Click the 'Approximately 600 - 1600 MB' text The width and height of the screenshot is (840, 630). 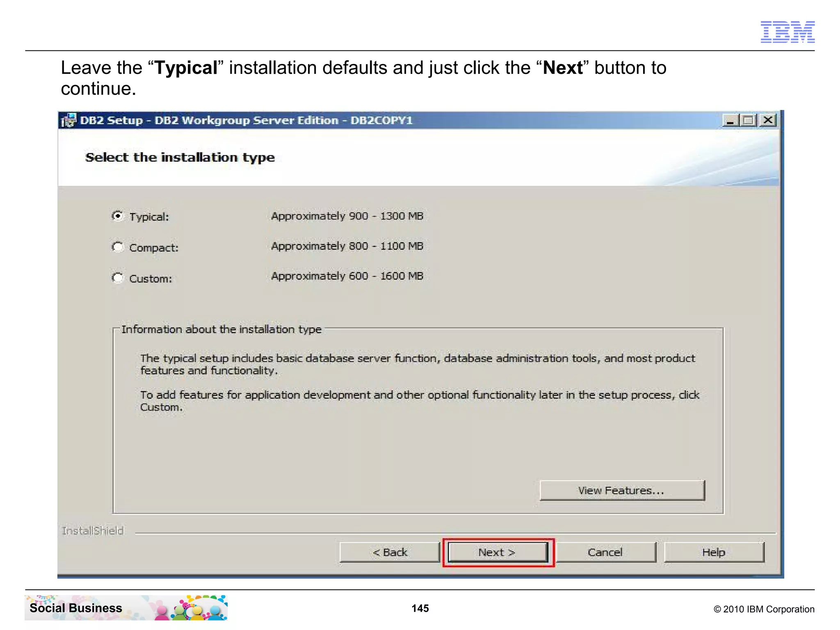click(347, 276)
